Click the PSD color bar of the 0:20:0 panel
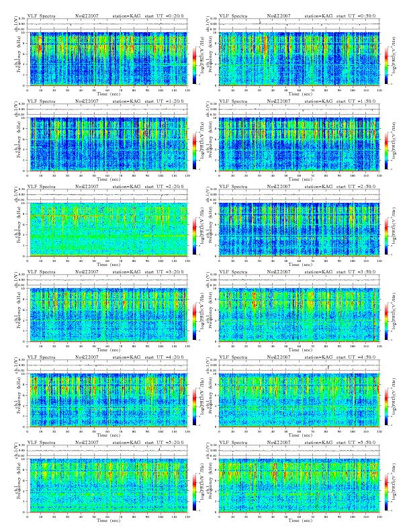 pyautogui.click(x=194, y=64)
